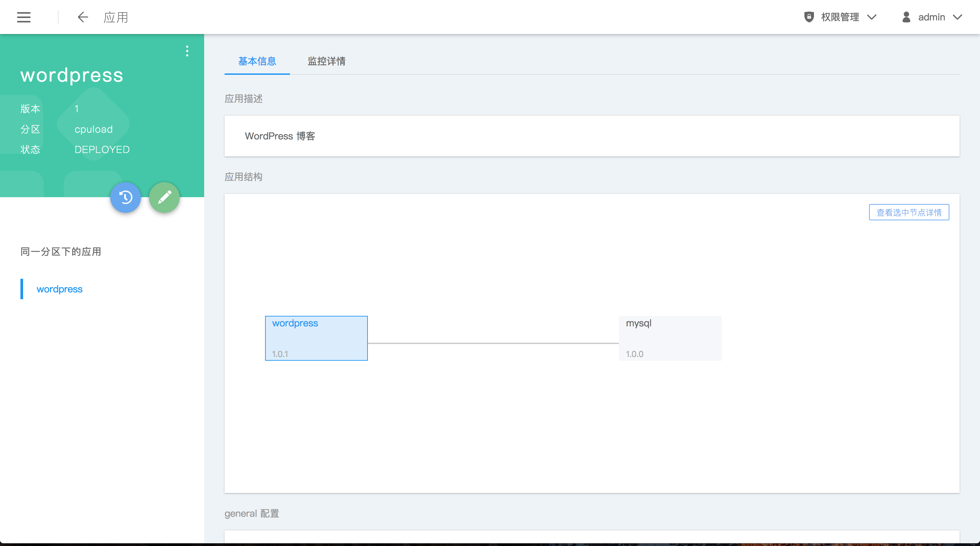Click the cpuload partition value

(94, 129)
